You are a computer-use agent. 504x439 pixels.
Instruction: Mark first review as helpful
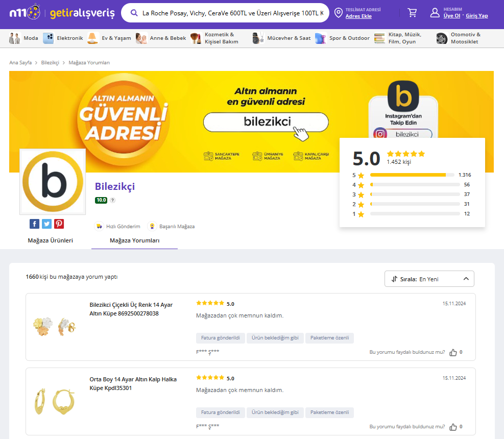click(x=453, y=352)
